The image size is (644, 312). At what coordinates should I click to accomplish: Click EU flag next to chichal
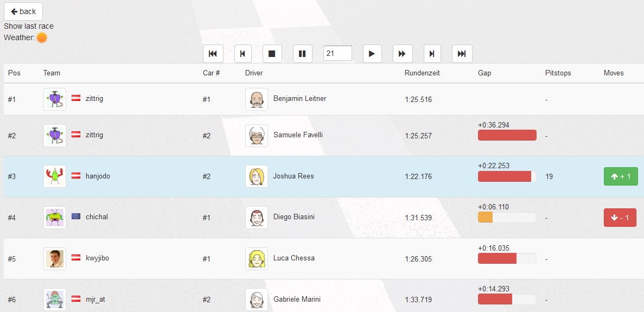point(76,217)
